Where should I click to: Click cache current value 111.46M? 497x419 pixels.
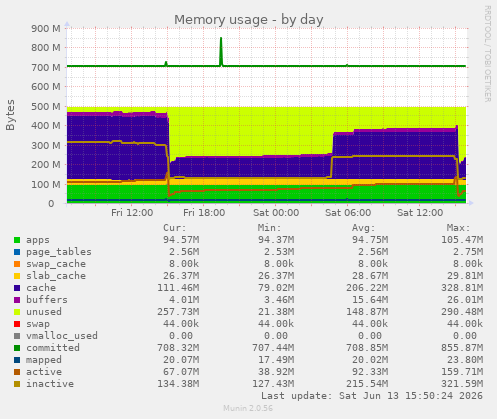click(178, 288)
